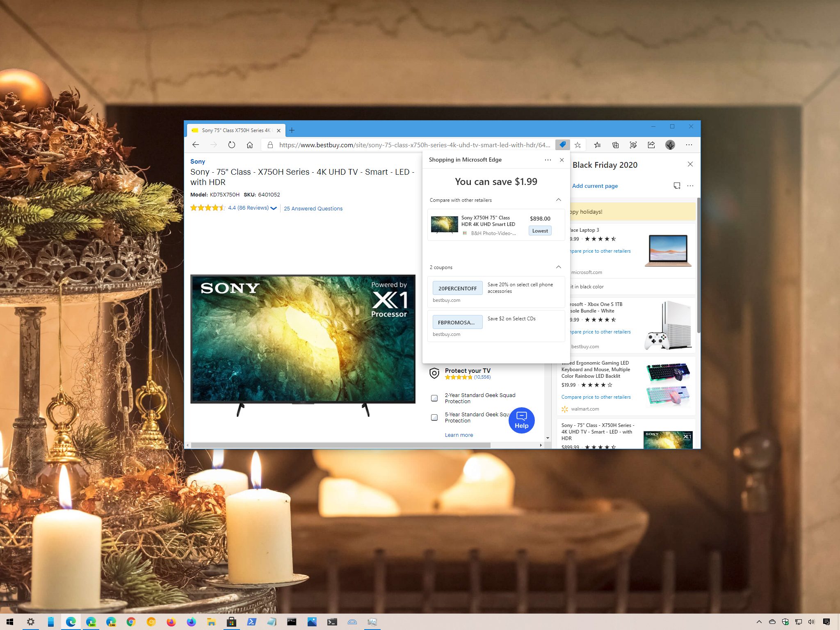Click the Lowest price badge

point(540,231)
